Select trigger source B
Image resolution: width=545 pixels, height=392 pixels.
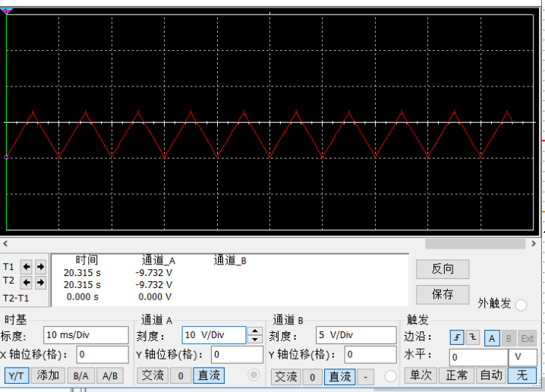coord(509,338)
